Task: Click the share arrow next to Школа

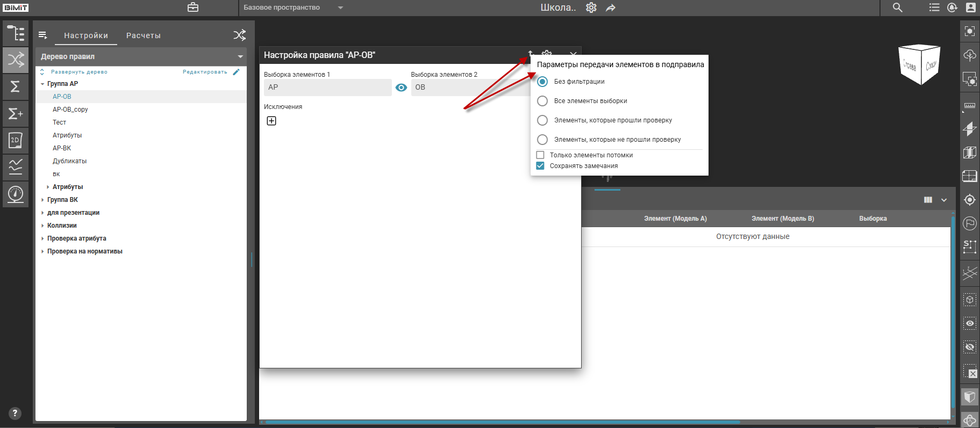Action: 611,8
